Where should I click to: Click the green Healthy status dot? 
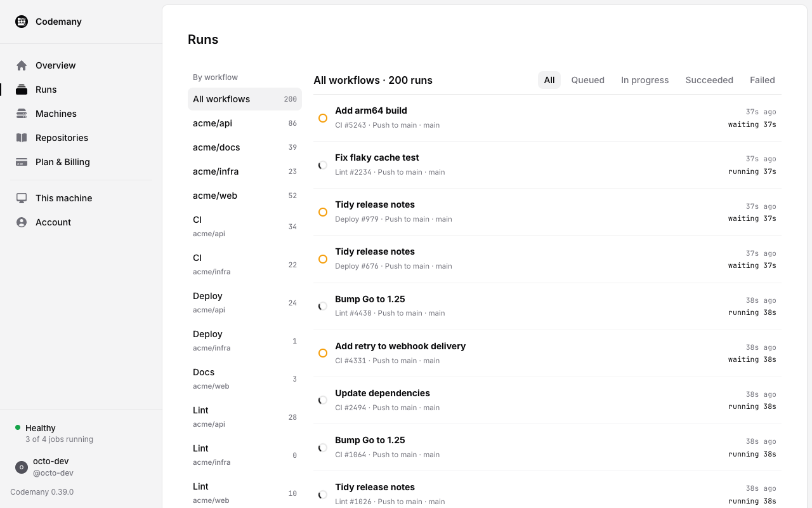pos(18,427)
